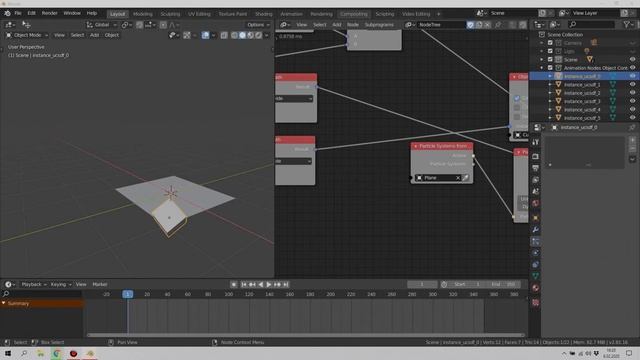The image size is (640, 360).
Task: Jump to the timeline end frame
Action: (286, 284)
